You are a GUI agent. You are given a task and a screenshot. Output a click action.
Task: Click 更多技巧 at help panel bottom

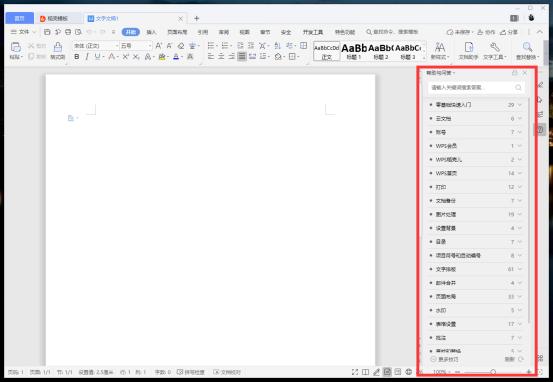coord(444,359)
